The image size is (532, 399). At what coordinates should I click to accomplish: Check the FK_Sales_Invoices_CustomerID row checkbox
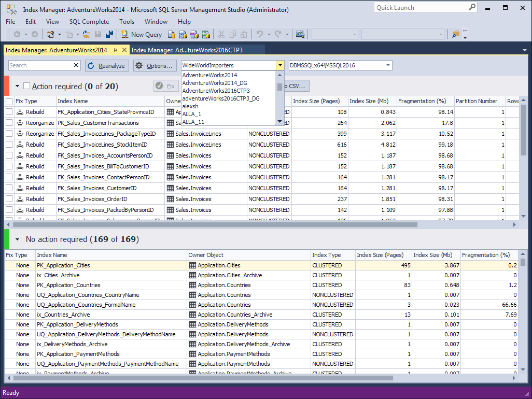tap(9, 188)
